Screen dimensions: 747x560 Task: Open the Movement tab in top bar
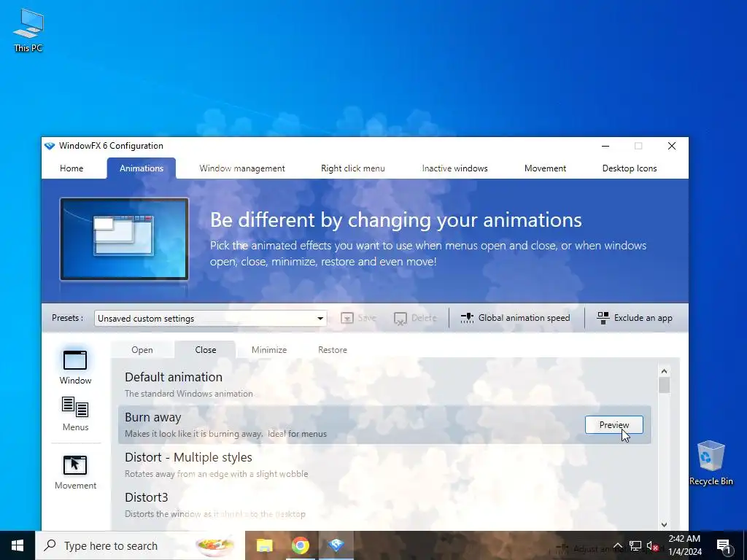point(545,168)
